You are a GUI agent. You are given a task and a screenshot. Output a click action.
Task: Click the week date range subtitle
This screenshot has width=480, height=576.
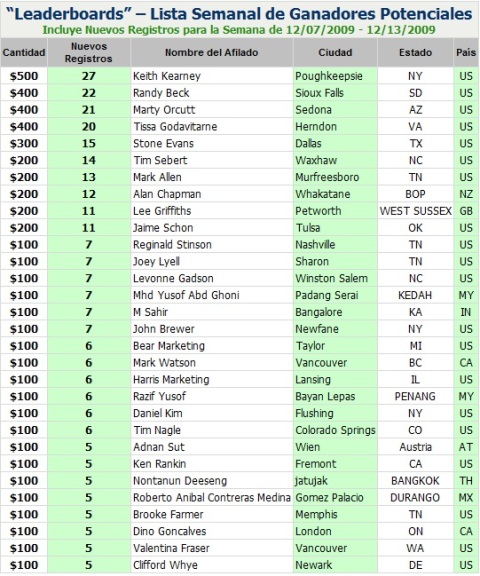click(x=239, y=30)
